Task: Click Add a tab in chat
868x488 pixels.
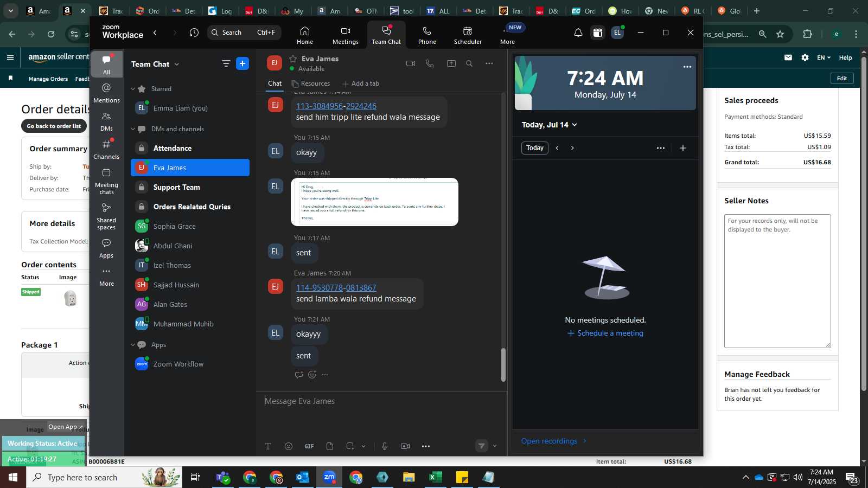Action: pos(361,84)
